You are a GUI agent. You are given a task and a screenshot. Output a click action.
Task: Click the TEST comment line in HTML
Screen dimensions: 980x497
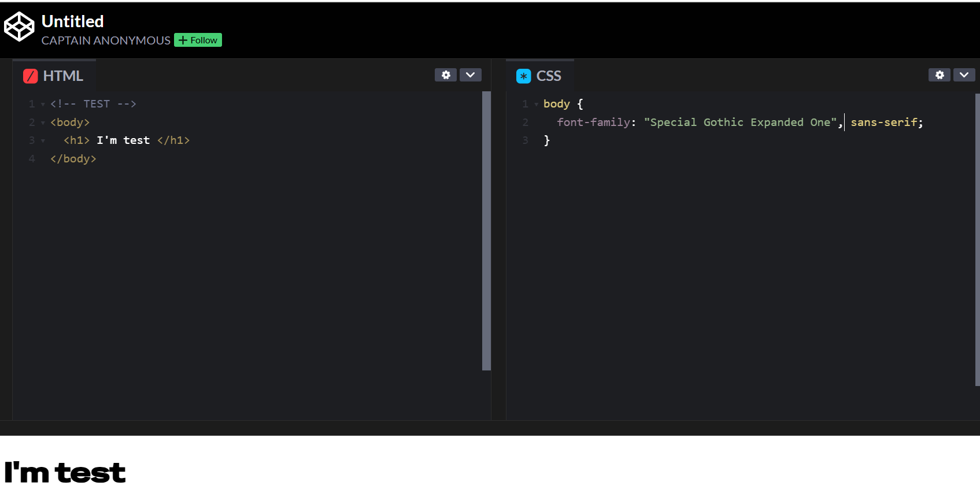click(93, 104)
